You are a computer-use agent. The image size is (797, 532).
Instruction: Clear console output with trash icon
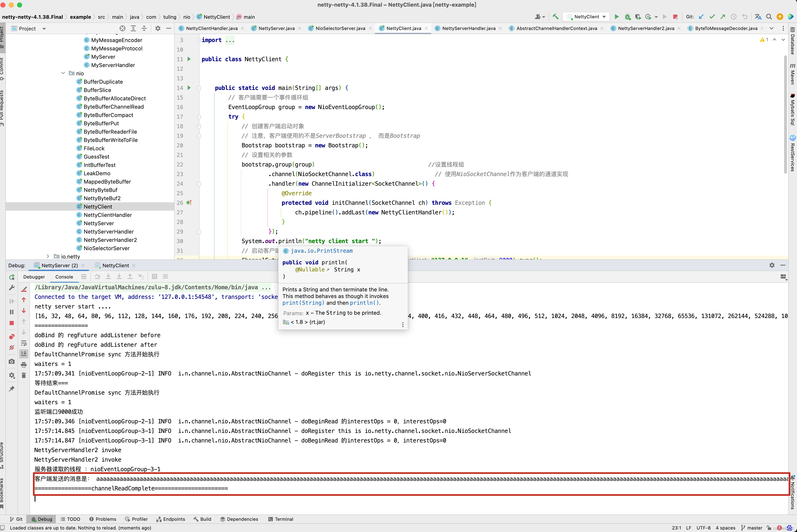(24, 375)
